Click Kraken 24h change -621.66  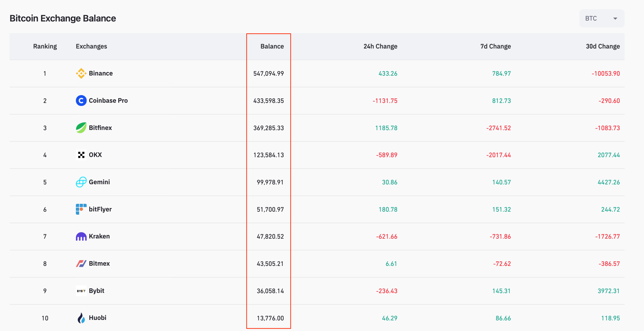387,237
